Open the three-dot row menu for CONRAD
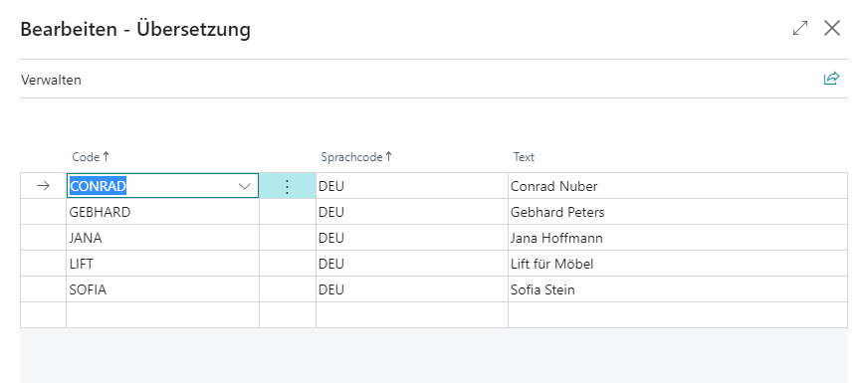 (288, 186)
